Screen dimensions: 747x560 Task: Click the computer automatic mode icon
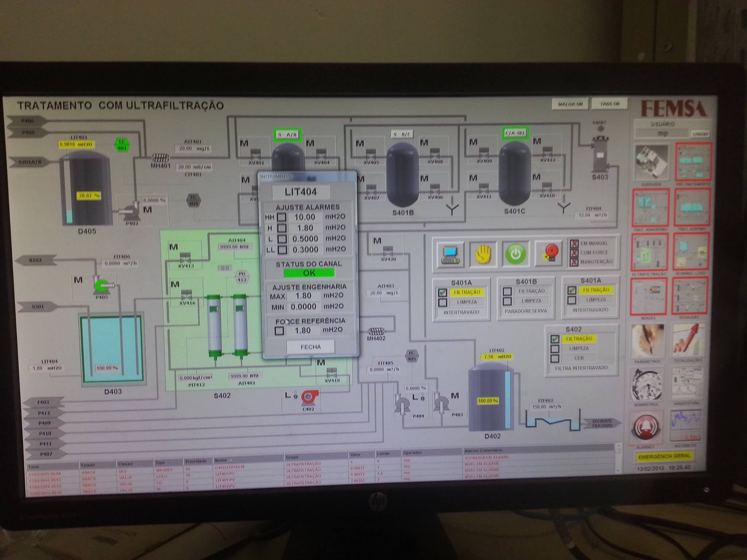(x=450, y=254)
